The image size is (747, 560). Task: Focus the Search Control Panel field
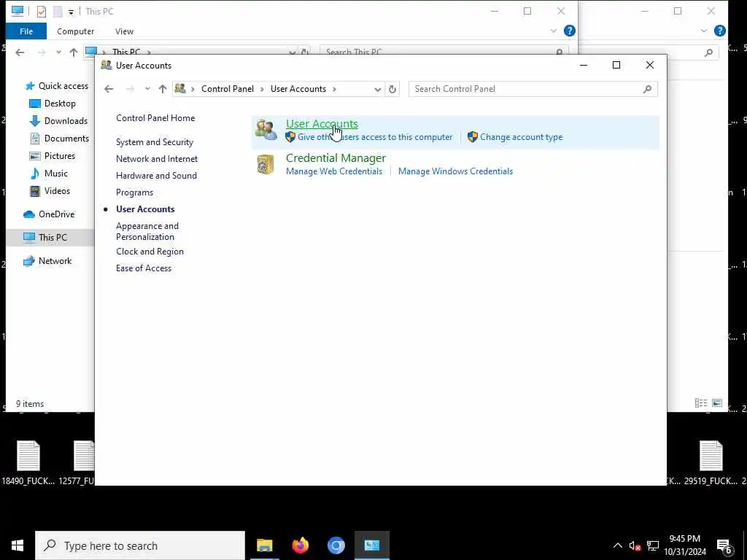533,89
